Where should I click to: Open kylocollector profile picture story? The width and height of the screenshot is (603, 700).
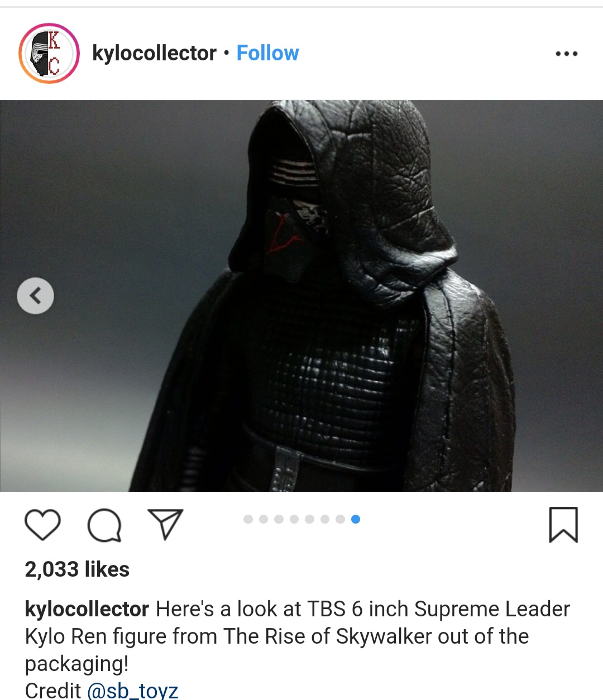point(49,54)
